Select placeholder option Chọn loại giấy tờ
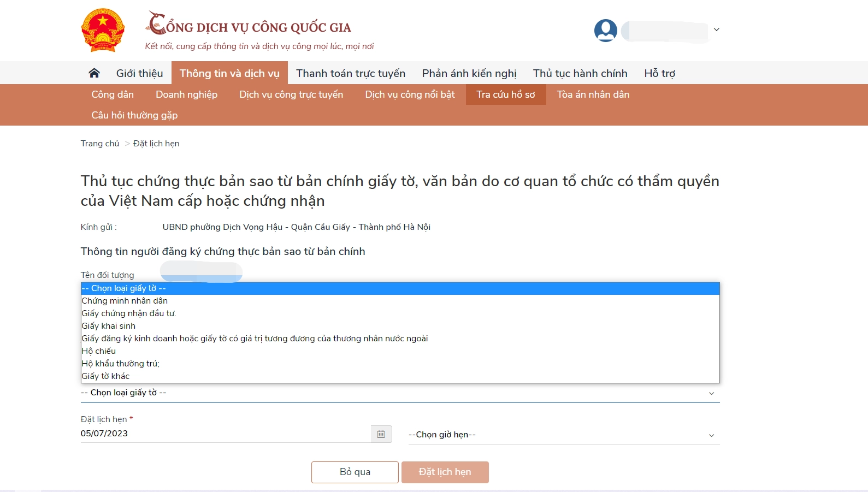The height and width of the screenshot is (492, 868). pos(400,288)
